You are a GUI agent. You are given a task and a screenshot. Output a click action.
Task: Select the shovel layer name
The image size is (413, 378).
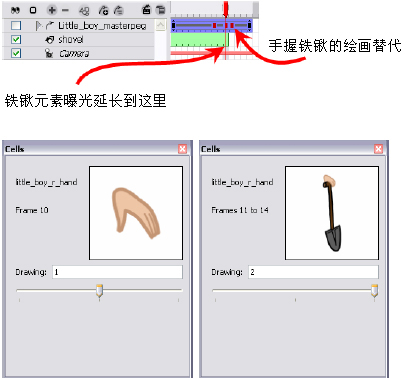pos(71,40)
